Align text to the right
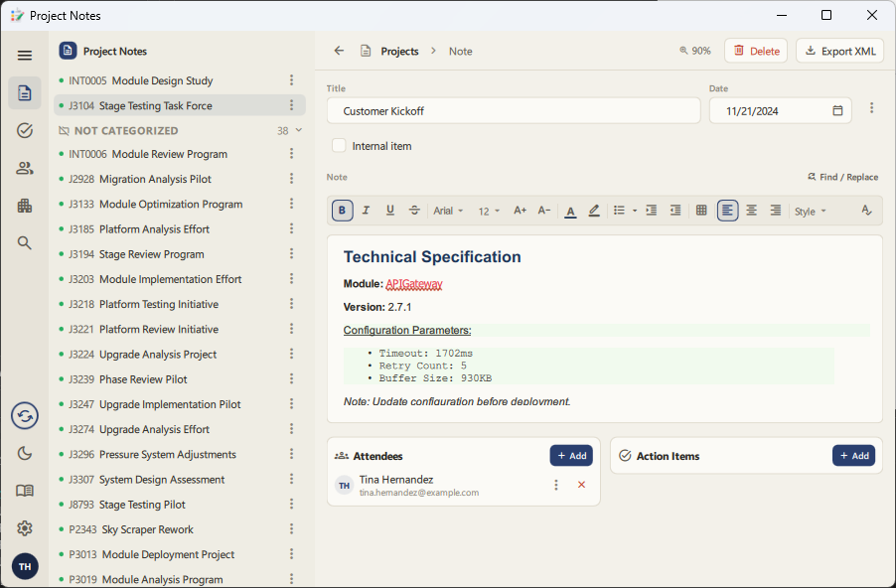 (x=776, y=211)
